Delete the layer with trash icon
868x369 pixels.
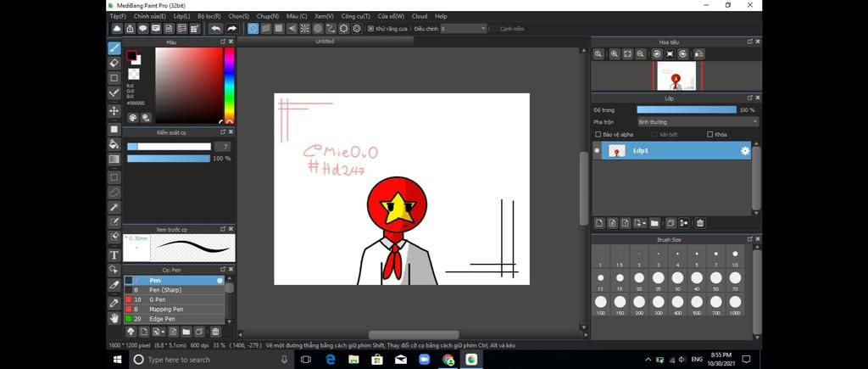click(700, 223)
